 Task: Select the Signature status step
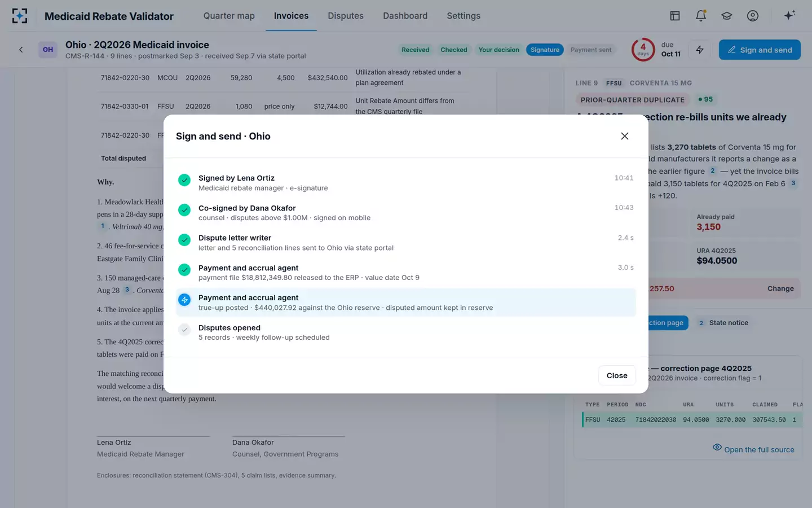545,50
